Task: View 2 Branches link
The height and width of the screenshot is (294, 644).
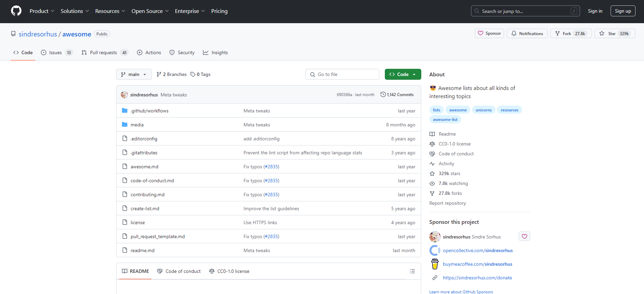Action: click(172, 74)
